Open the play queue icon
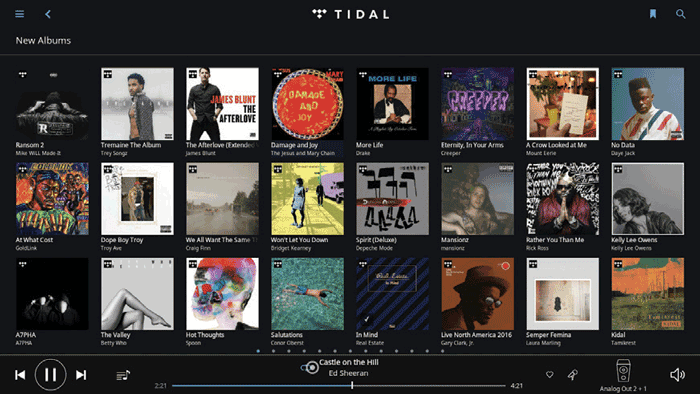 click(x=123, y=375)
